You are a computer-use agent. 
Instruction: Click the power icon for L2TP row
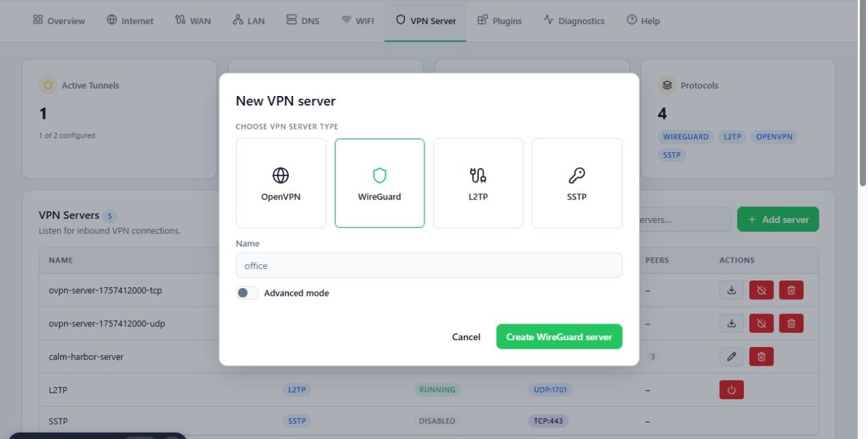pyautogui.click(x=731, y=390)
